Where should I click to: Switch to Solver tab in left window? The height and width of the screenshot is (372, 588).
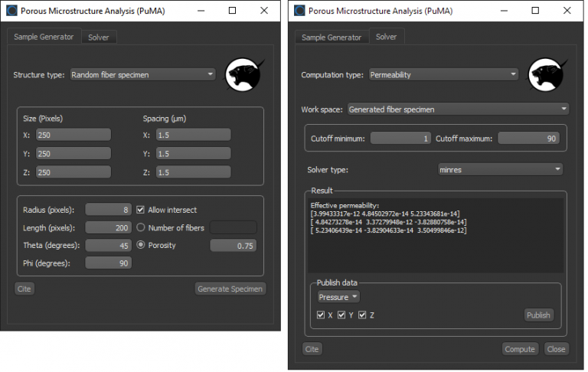pos(98,38)
